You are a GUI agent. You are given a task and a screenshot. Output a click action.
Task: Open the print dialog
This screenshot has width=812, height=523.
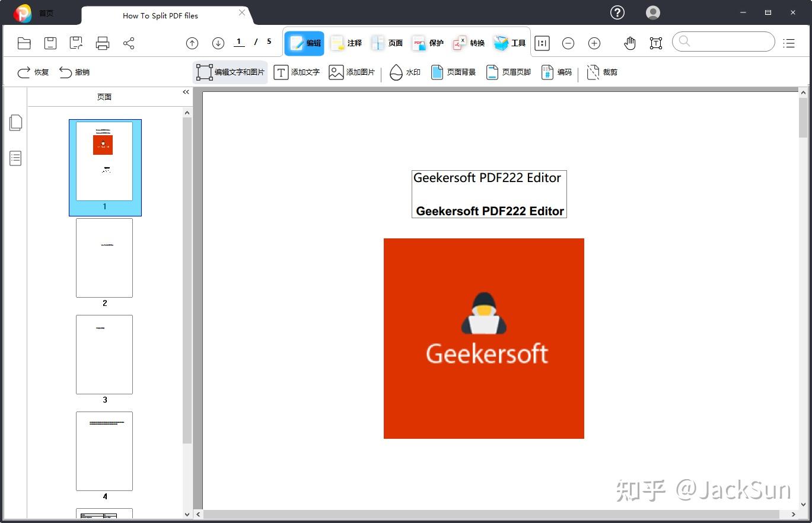point(101,43)
